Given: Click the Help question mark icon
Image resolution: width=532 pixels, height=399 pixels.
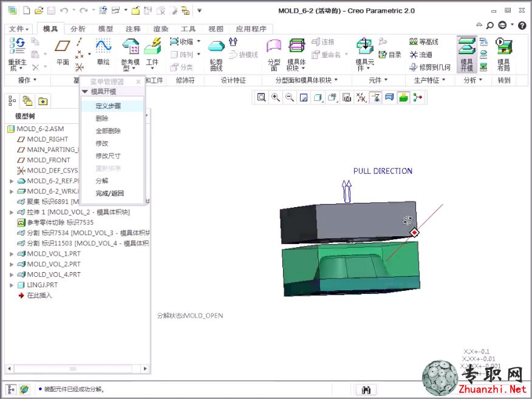Looking at the screenshot, I should tap(522, 26).
